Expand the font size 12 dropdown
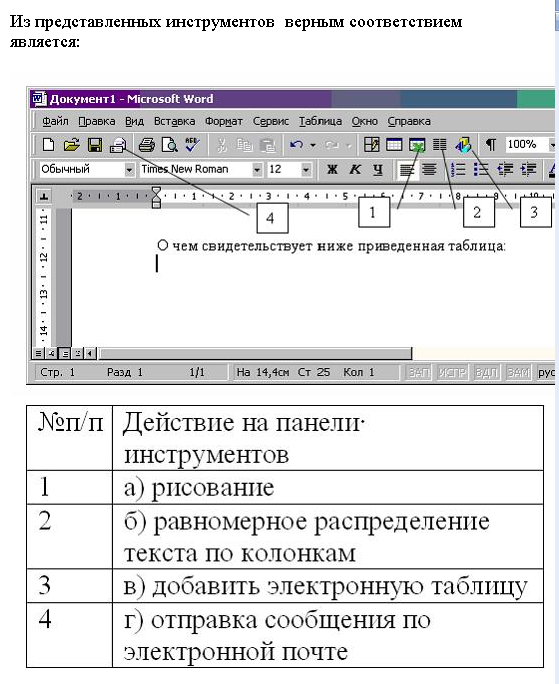The width and height of the screenshot is (559, 684). tap(306, 169)
